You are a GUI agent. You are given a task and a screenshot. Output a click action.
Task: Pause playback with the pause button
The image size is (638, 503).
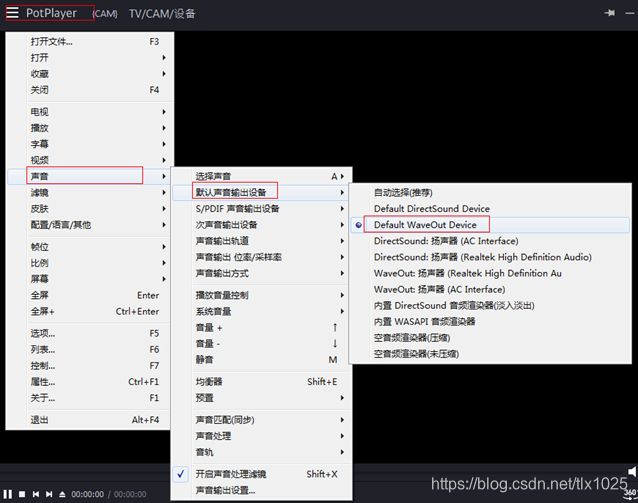7,494
